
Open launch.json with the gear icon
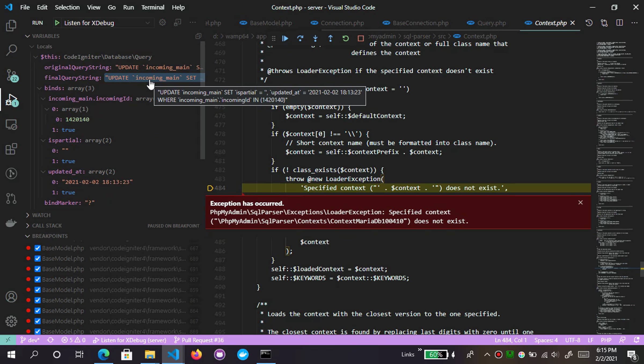(x=162, y=23)
